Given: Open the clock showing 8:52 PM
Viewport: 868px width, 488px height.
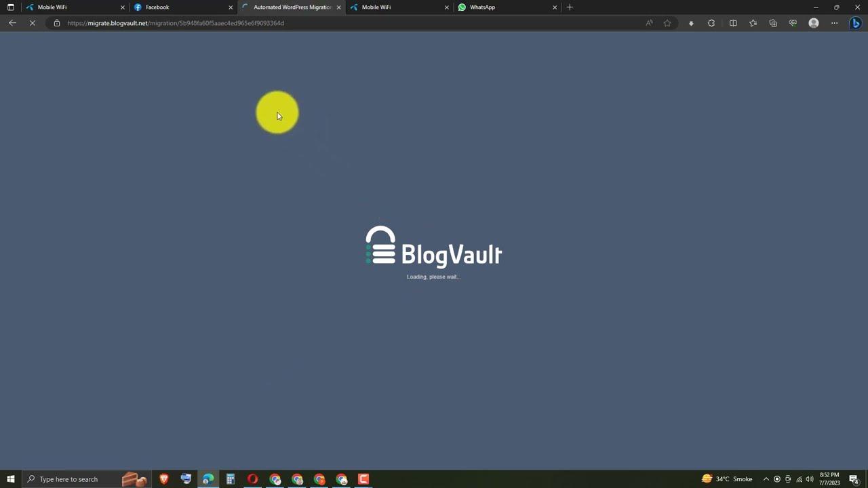Looking at the screenshot, I should pyautogui.click(x=829, y=479).
